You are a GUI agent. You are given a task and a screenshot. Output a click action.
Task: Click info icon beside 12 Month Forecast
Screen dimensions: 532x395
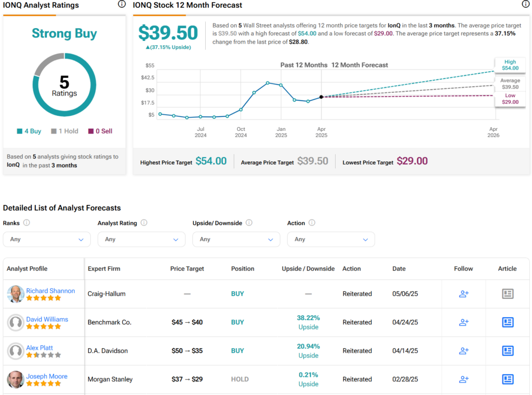coord(525,5)
